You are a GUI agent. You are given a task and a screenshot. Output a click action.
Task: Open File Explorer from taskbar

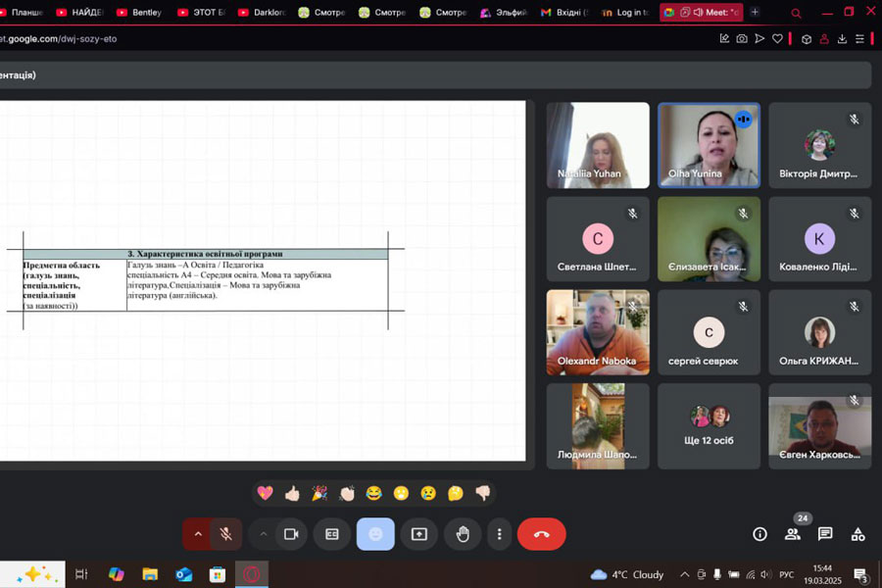click(x=150, y=574)
